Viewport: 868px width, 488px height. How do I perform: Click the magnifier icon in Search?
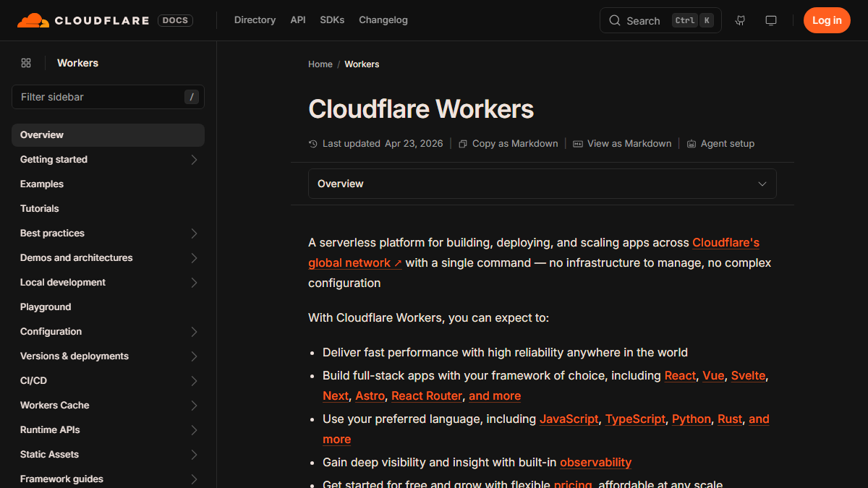pos(615,20)
